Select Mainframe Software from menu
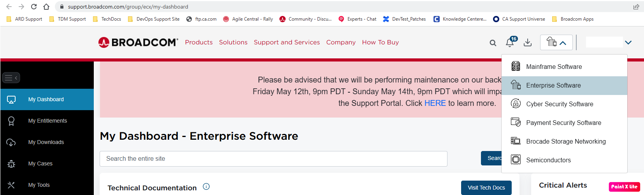The width and height of the screenshot is (644, 195). pyautogui.click(x=554, y=67)
